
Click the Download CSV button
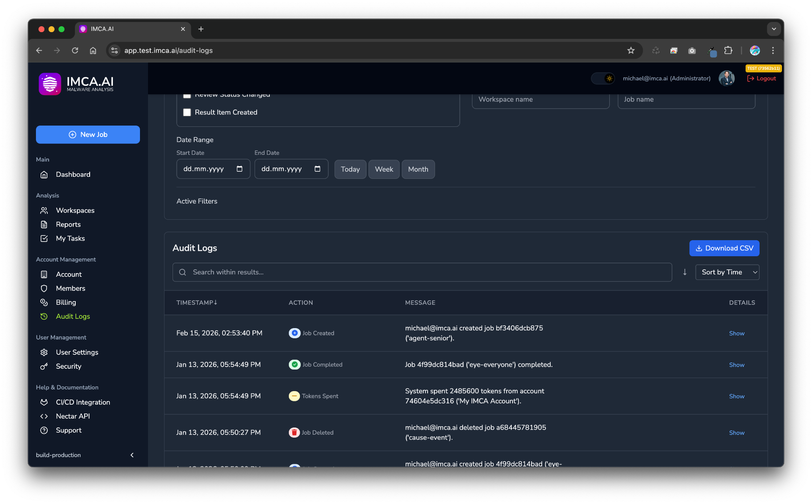[724, 248]
